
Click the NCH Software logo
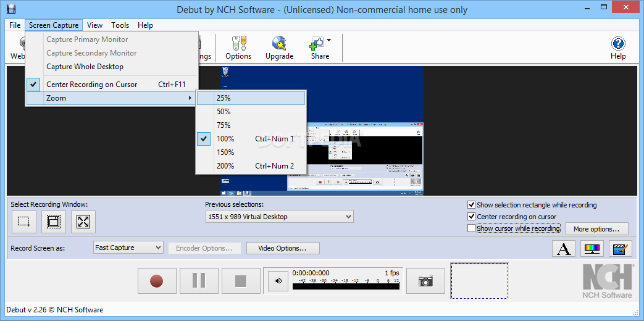608,281
